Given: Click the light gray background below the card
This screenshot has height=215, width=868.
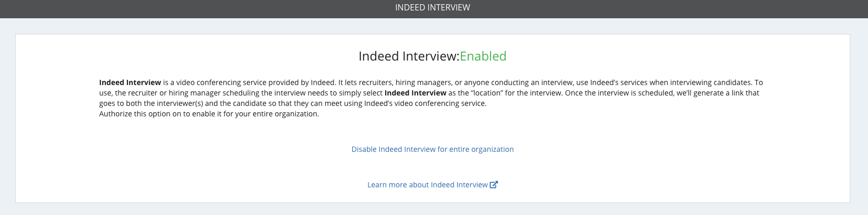Looking at the screenshot, I should point(433,209).
